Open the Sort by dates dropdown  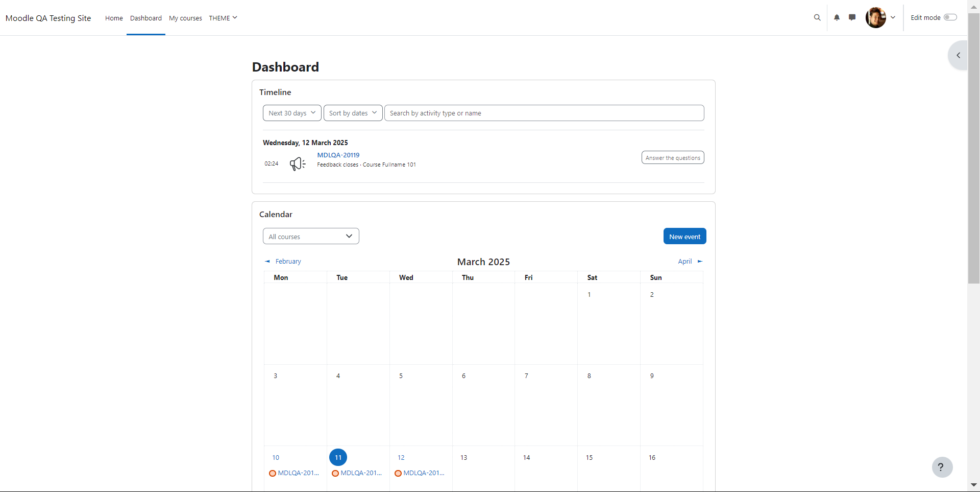pyautogui.click(x=353, y=113)
